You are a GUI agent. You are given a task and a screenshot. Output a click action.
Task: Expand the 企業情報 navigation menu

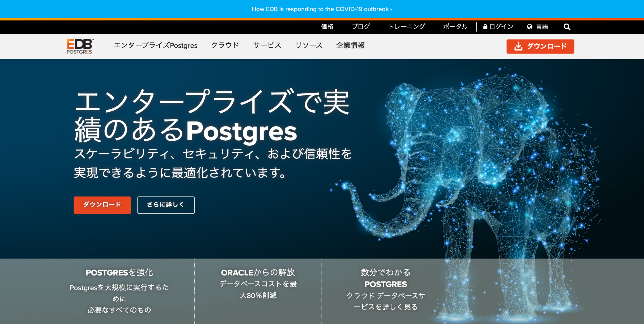click(x=351, y=45)
